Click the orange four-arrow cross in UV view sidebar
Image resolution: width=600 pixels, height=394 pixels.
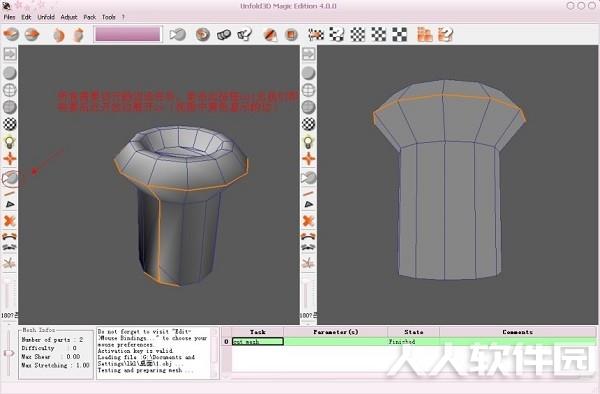pyautogui.click(x=308, y=159)
